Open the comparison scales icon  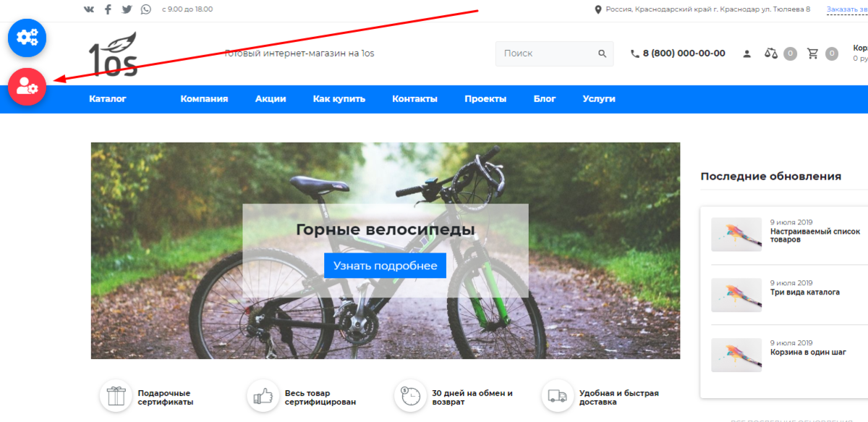coord(771,54)
